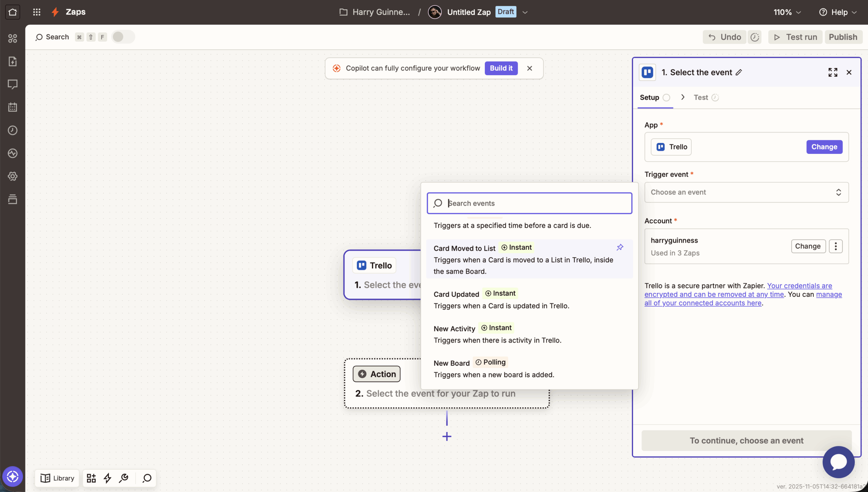Open the account three-dot options menu

point(836,246)
